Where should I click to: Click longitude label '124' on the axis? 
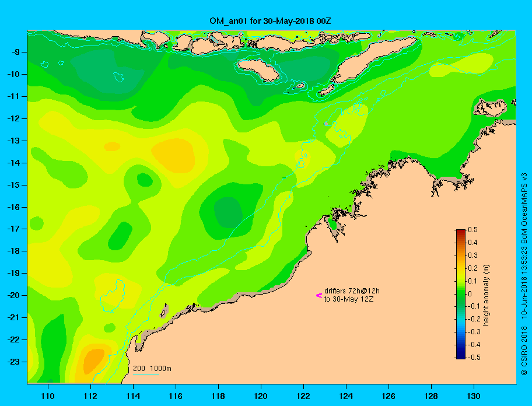pyautogui.click(x=346, y=396)
